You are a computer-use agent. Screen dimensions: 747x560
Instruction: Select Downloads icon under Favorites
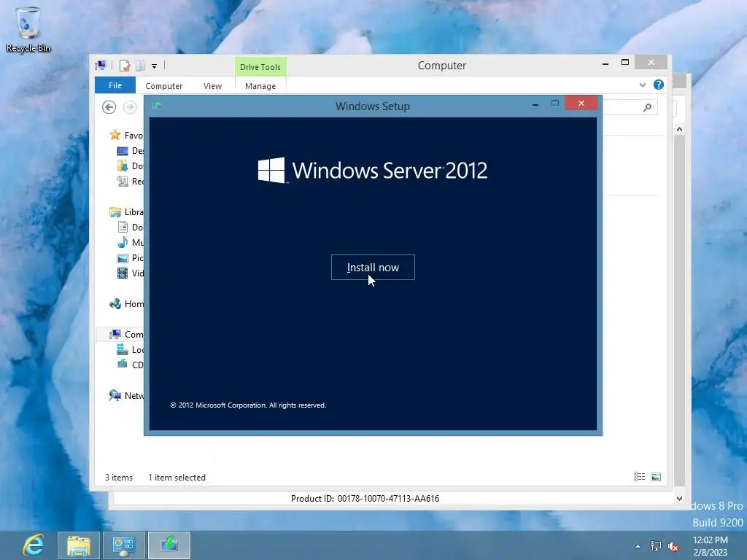(x=123, y=166)
